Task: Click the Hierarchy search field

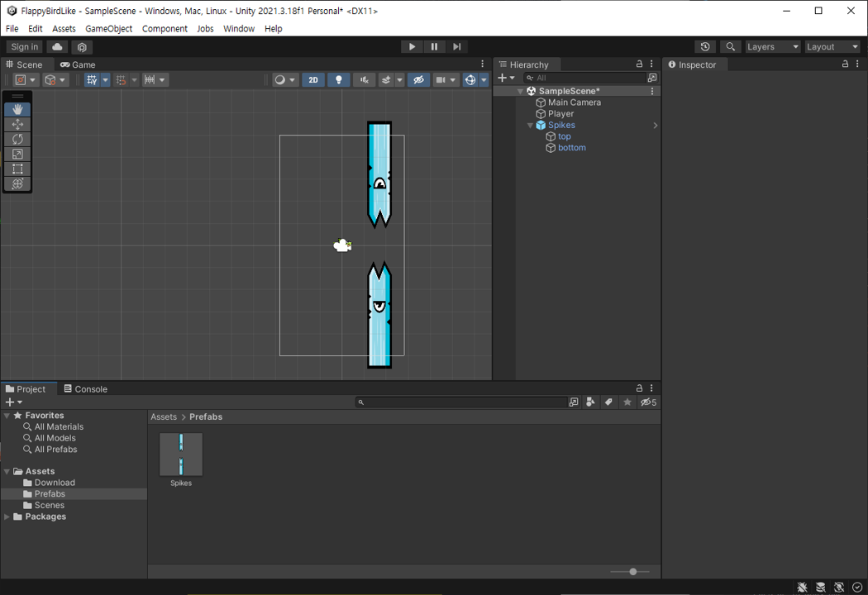Action: tap(585, 78)
